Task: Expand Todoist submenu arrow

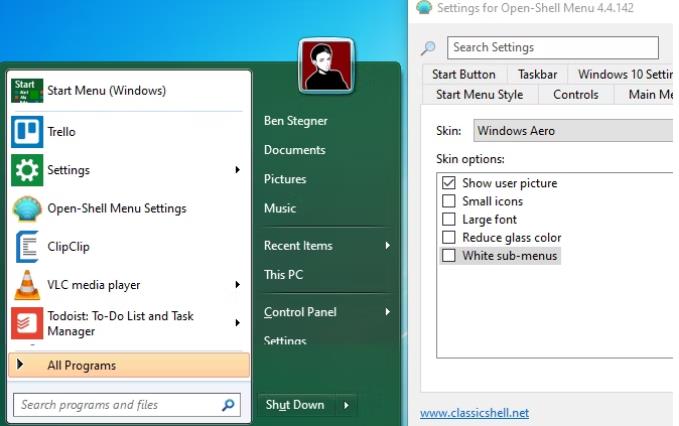Action: coord(237,323)
